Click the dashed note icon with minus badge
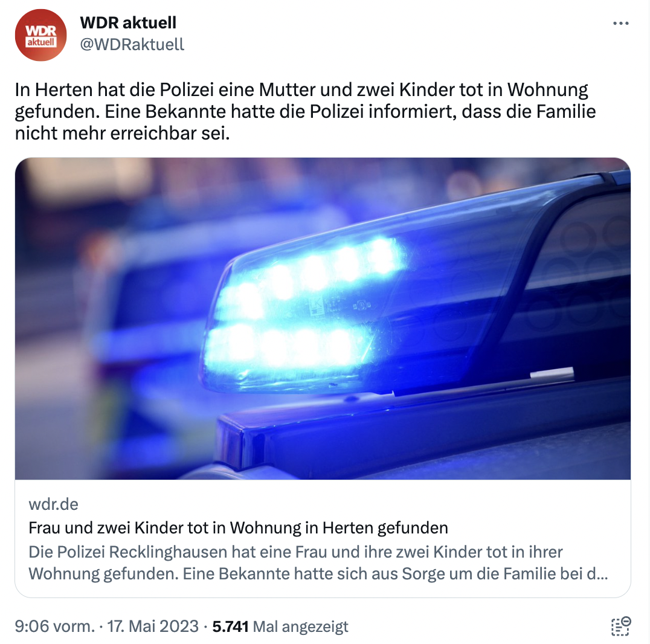650x644 pixels. click(x=621, y=626)
